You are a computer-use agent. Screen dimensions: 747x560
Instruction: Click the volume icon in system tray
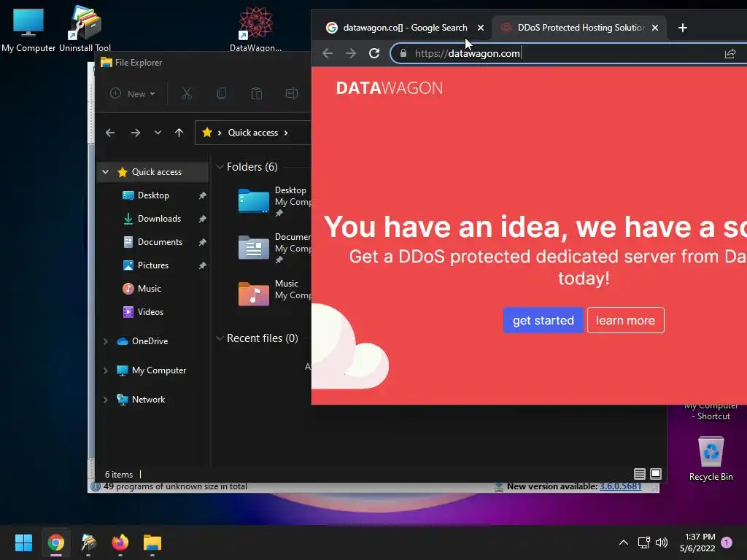[662, 542]
